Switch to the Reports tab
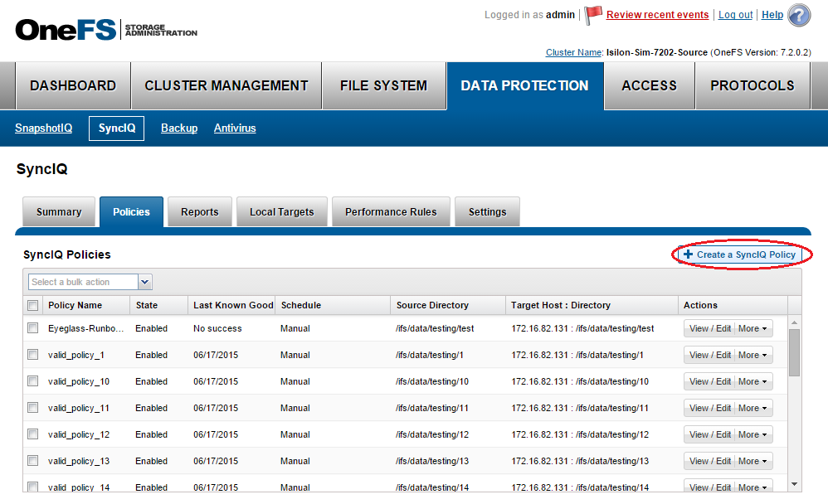The height and width of the screenshot is (504, 828). tap(200, 211)
